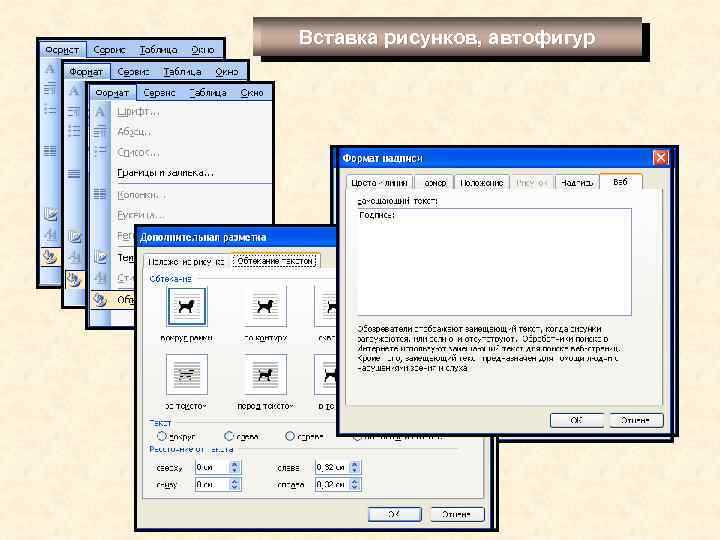The image size is (720, 540).
Task: Click the list icon beside Список in frontmost menu
Action: pyautogui.click(x=100, y=152)
